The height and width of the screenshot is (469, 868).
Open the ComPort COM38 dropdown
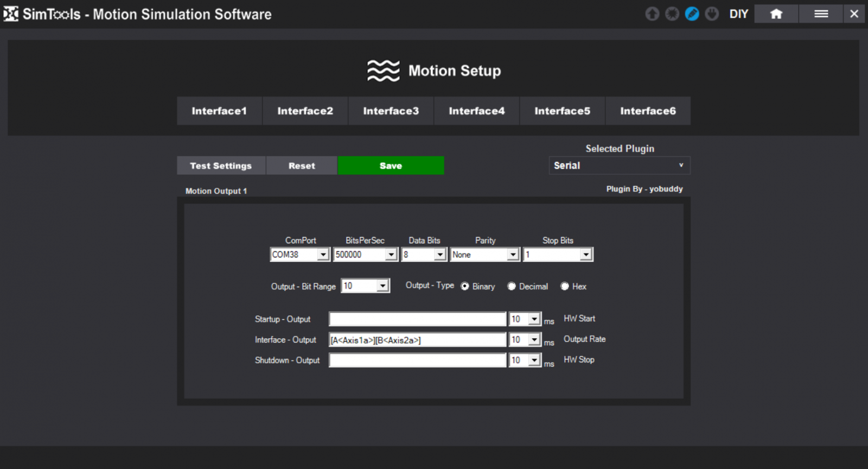300,255
